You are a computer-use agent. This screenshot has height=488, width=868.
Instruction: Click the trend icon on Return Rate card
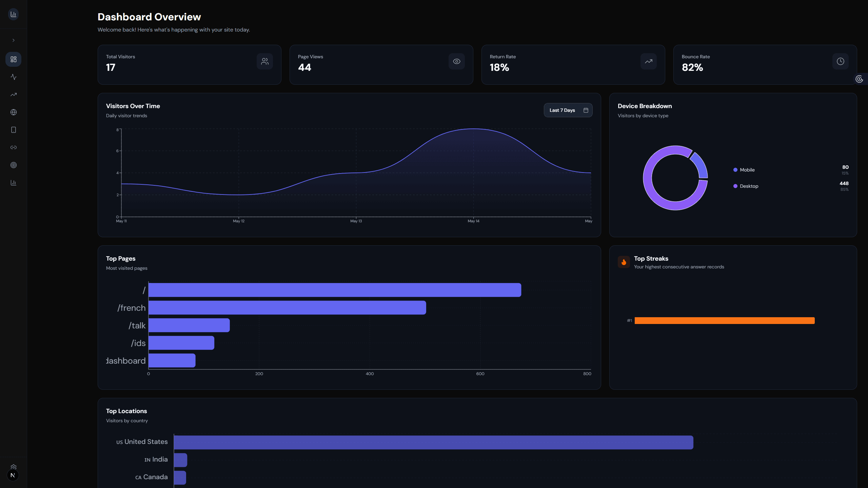click(649, 61)
